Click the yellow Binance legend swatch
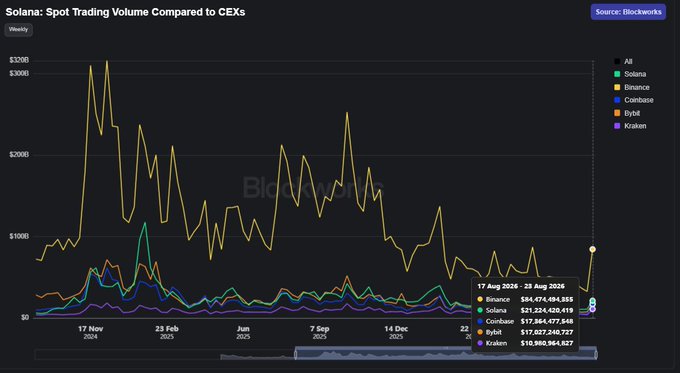 617,87
